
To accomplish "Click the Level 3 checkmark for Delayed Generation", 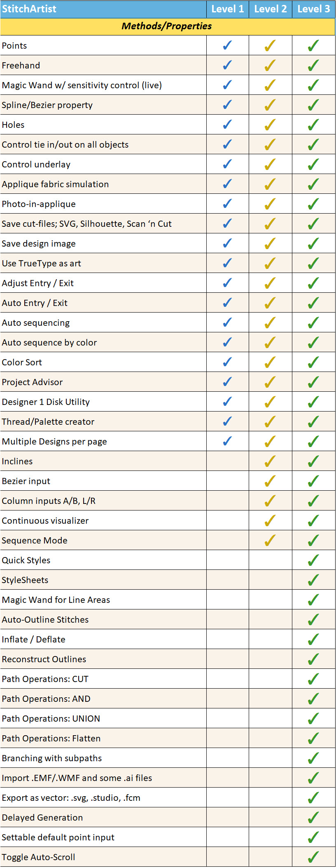I will coord(313,817).
